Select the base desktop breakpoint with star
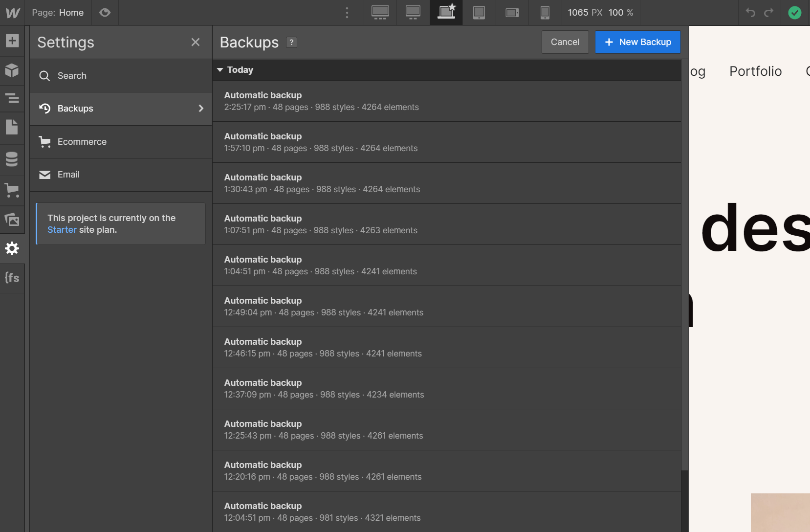Image resolution: width=810 pixels, height=532 pixels. coord(446,12)
